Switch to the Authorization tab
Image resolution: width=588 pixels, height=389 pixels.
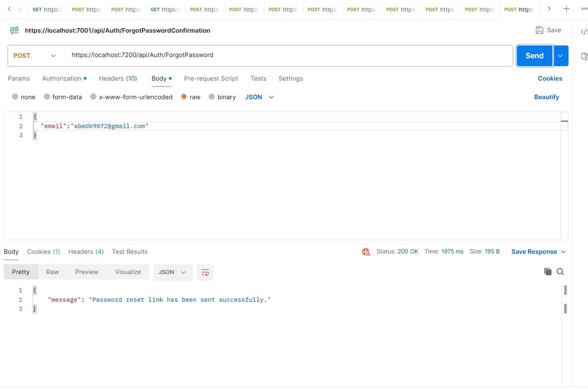pyautogui.click(x=64, y=79)
